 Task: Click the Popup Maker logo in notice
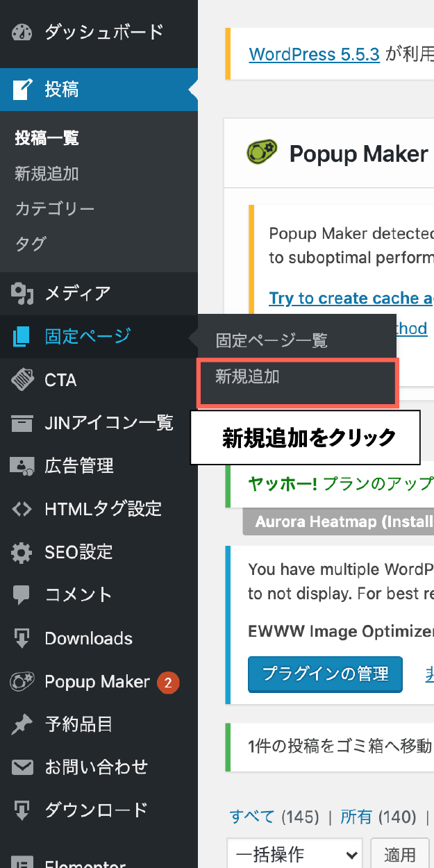coord(262,153)
